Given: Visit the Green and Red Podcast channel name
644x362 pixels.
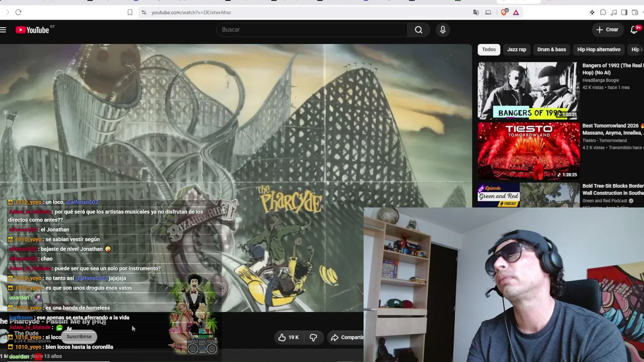Looking at the screenshot, I should [605, 201].
